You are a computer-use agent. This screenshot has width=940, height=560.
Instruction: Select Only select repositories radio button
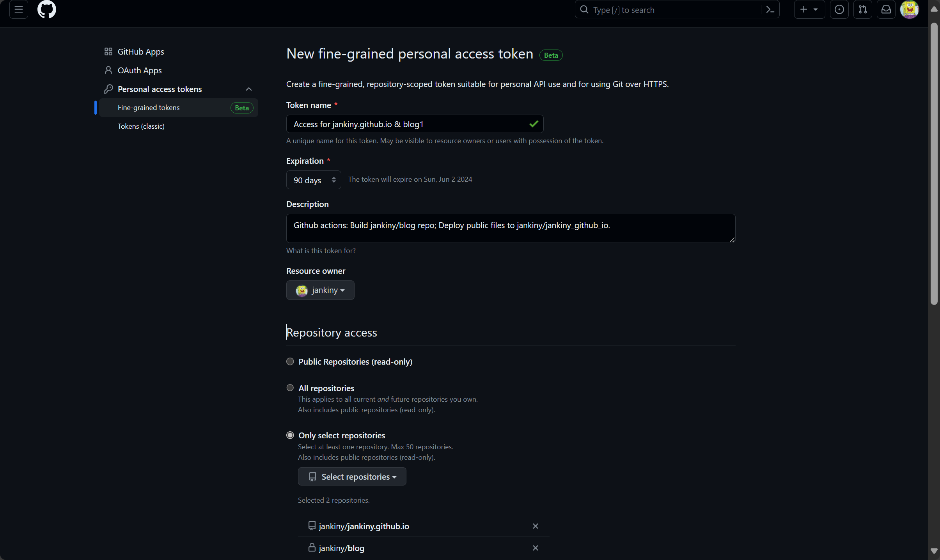290,435
